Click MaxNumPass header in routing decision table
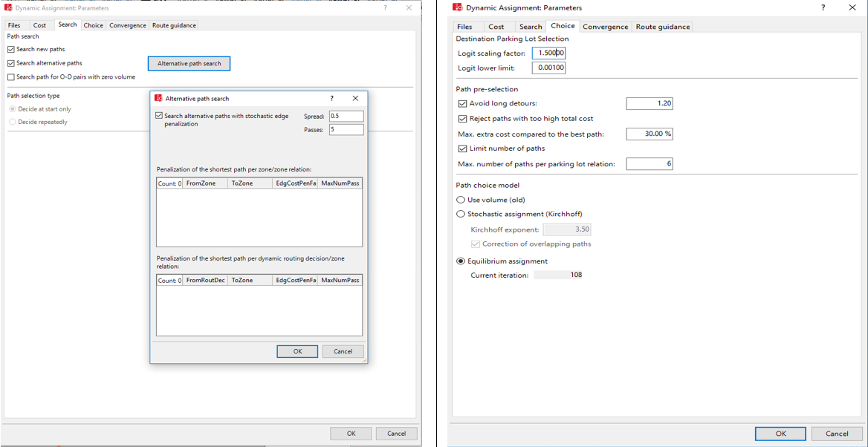The image size is (868, 447). point(340,281)
